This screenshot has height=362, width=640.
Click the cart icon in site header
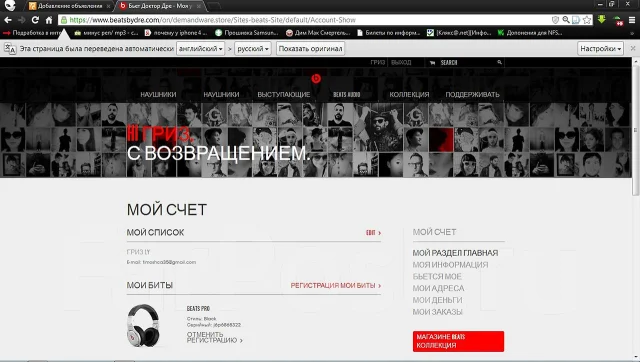tap(432, 62)
